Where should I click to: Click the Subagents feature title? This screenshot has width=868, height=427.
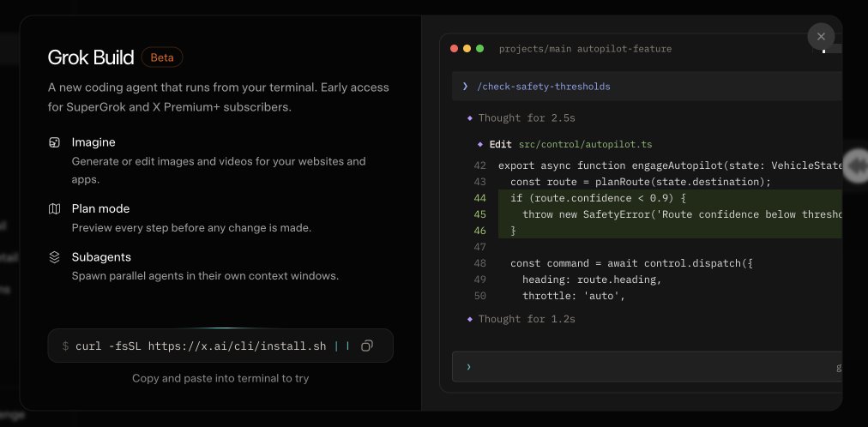[101, 257]
